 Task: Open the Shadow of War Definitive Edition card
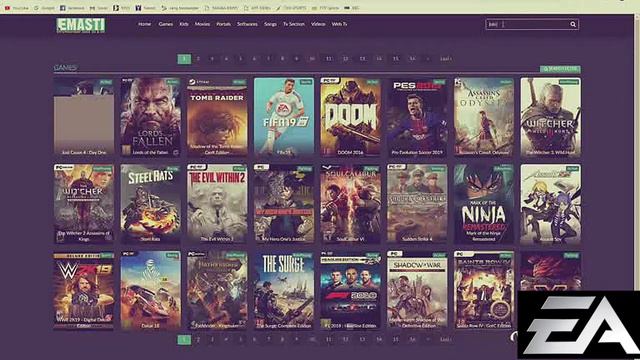(417, 290)
